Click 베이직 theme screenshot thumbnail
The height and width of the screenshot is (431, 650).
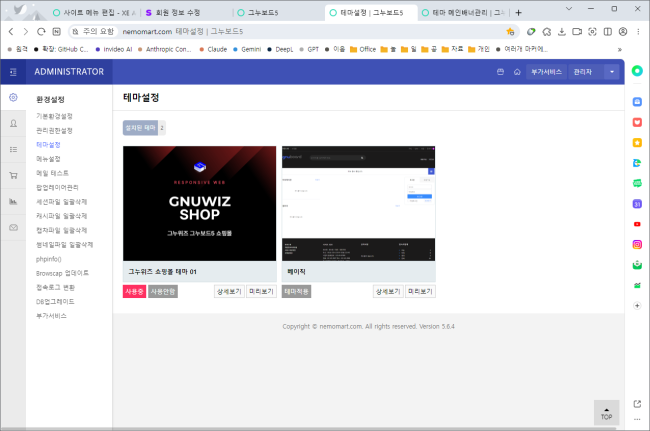tap(359, 203)
